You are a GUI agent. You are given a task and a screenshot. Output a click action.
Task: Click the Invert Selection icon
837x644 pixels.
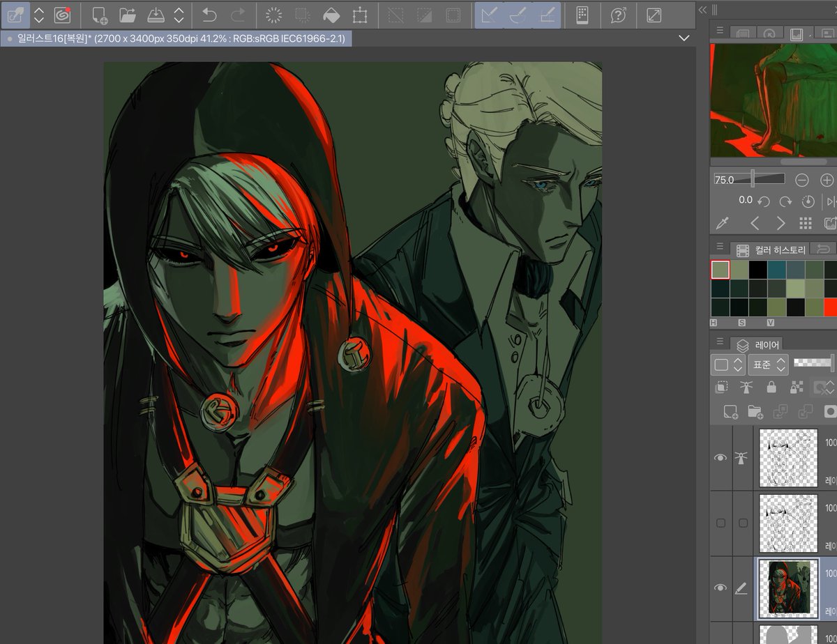coord(424,15)
